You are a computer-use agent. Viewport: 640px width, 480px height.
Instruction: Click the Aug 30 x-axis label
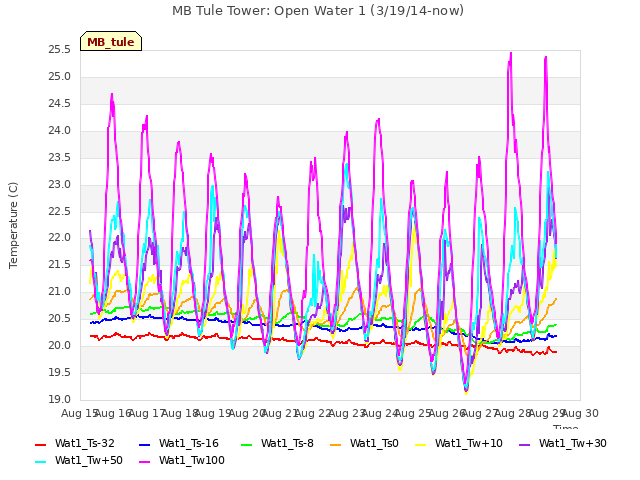tap(580, 413)
